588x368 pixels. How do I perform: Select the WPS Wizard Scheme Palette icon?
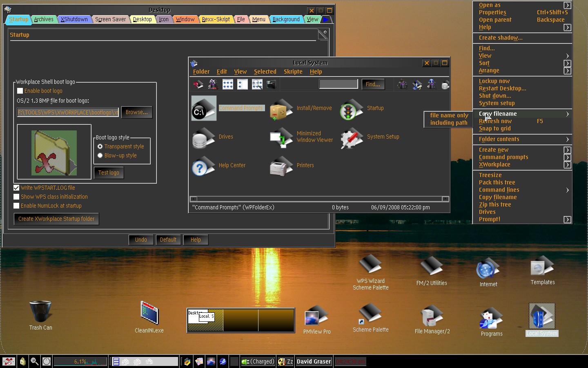click(370, 265)
